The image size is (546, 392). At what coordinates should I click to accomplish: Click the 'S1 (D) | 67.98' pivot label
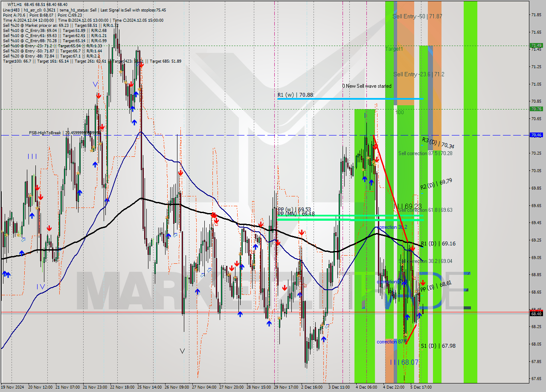tap(438, 346)
